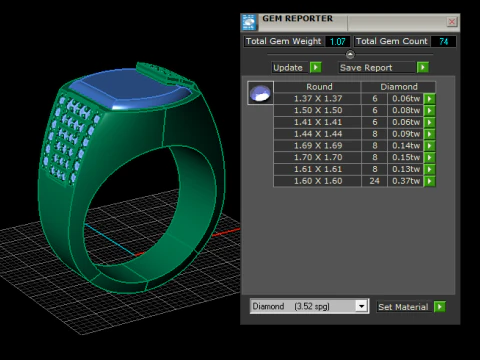Click green arrow for 1.44 X 1.44 row
The image size is (480, 360).
point(430,134)
